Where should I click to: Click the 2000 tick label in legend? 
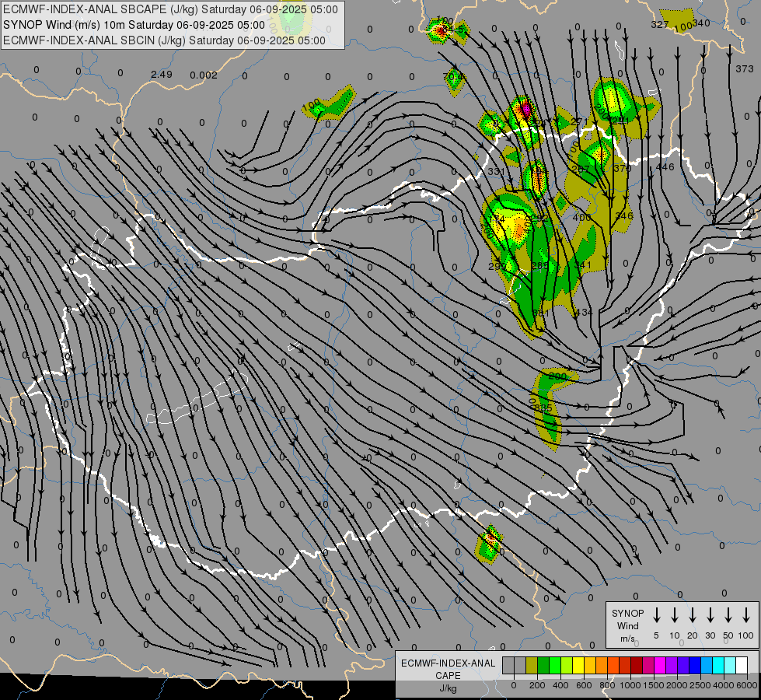676,685
